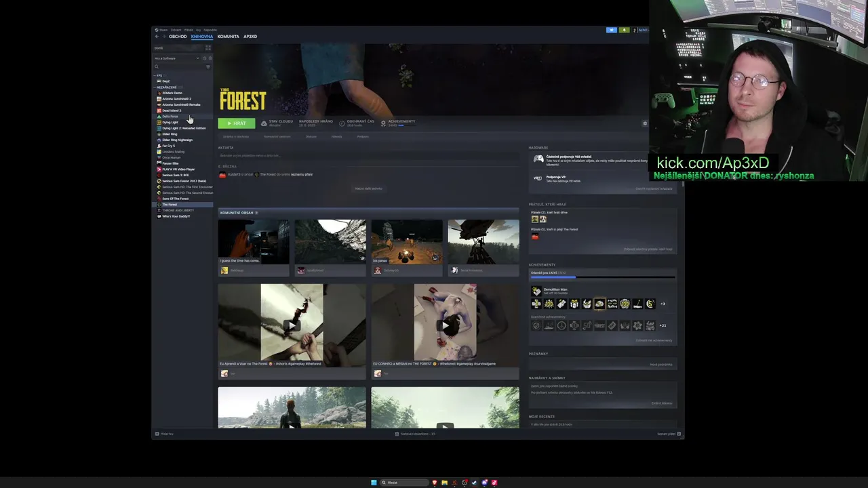868x488 pixels.
Task: Click the achievements medal icon
Action: tap(383, 123)
